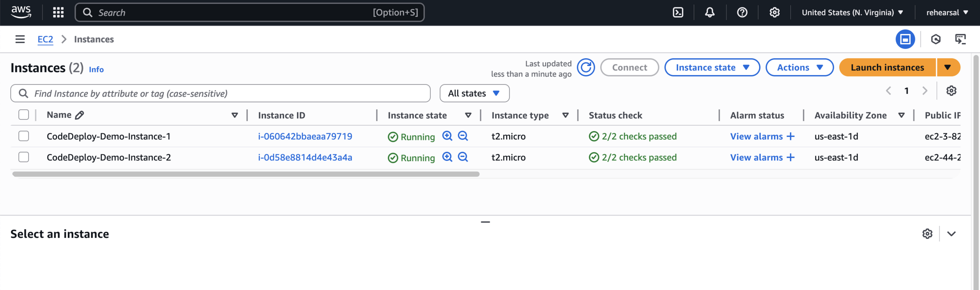The height and width of the screenshot is (290, 980).
Task: Open the notifications bell
Action: (710, 13)
